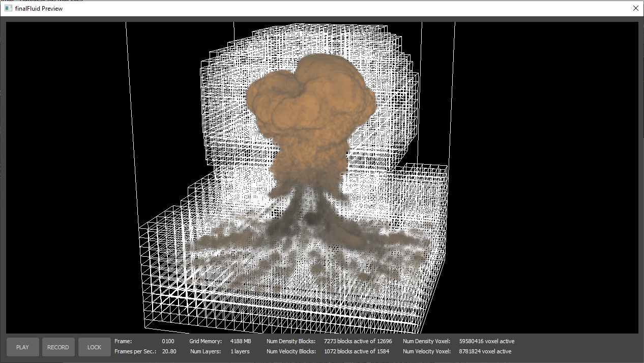Select the frame number 0100 value
Screen dimensions: 644x363
click(x=168, y=341)
